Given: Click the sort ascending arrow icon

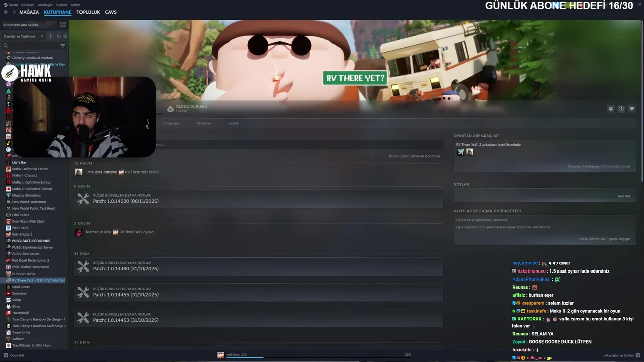Looking at the screenshot, I should pyautogui.click(x=51, y=36).
